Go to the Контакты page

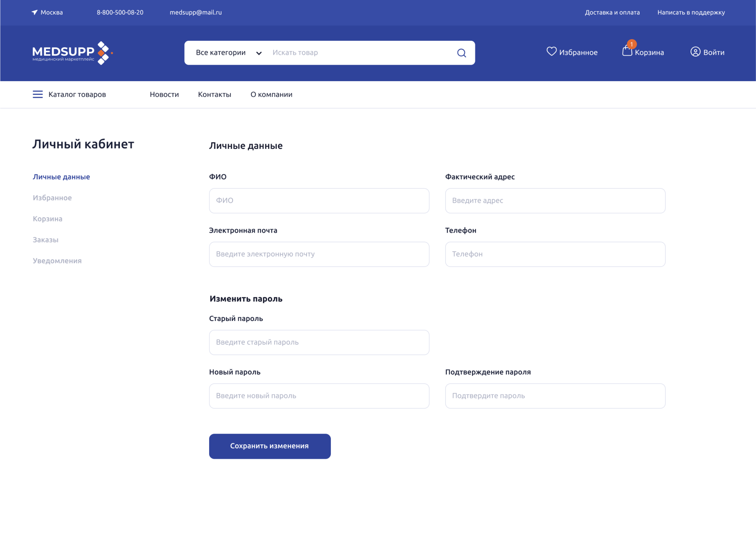point(215,94)
